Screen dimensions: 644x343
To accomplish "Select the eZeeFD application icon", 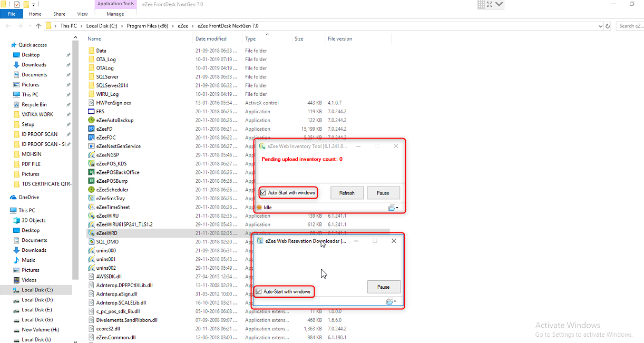I will [91, 129].
